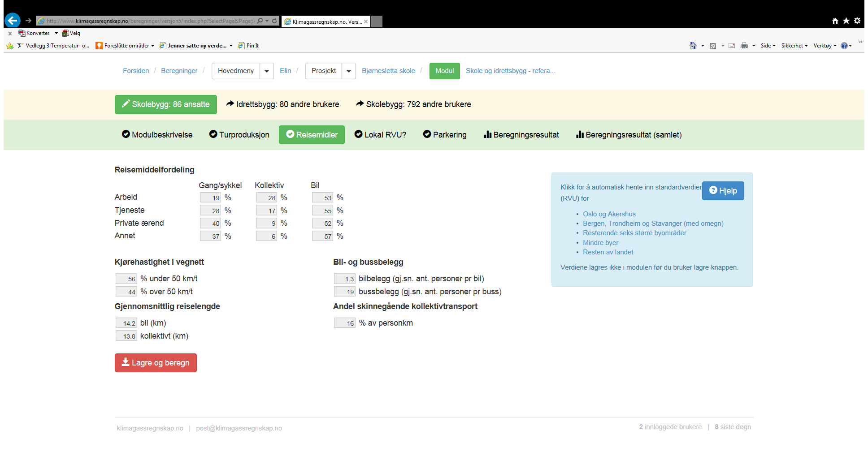Close the Konverter toolbar with X
868x473 pixels.
click(x=10, y=34)
